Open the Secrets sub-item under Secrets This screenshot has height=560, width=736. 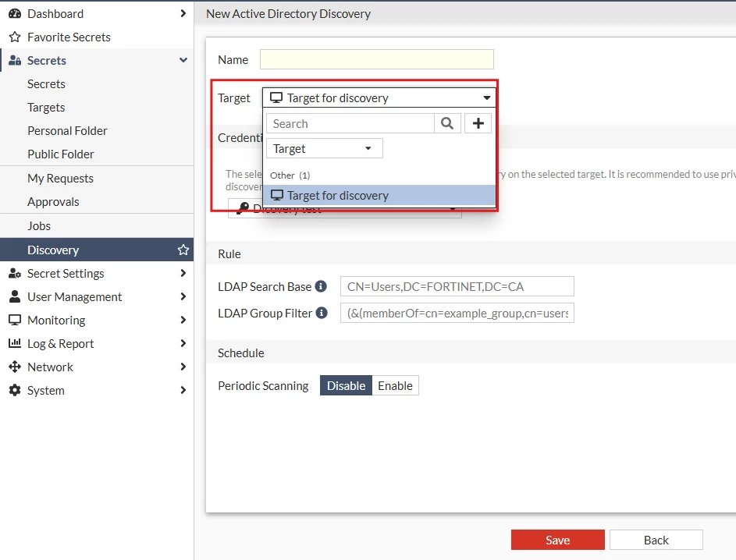click(x=46, y=84)
